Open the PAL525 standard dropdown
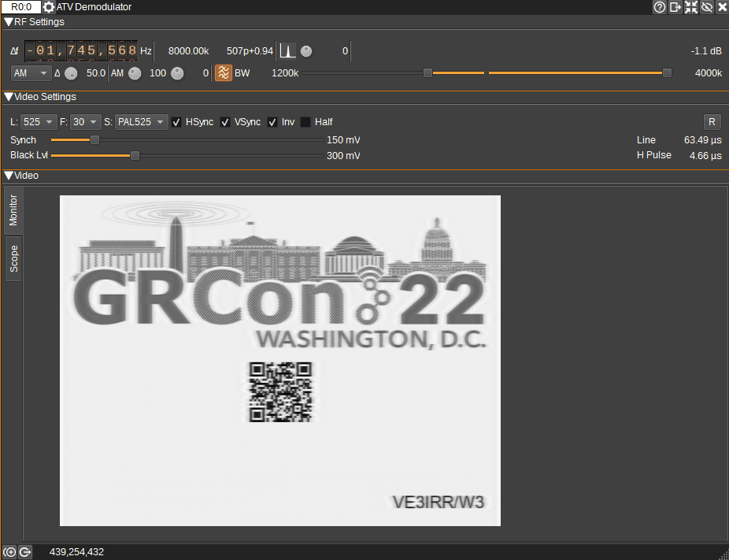 click(x=142, y=122)
